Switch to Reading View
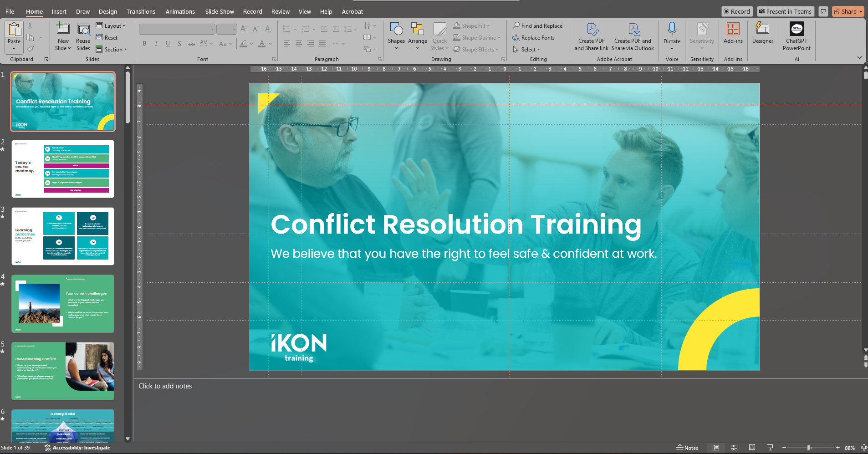Image resolution: width=868 pixels, height=454 pixels. tap(752, 448)
